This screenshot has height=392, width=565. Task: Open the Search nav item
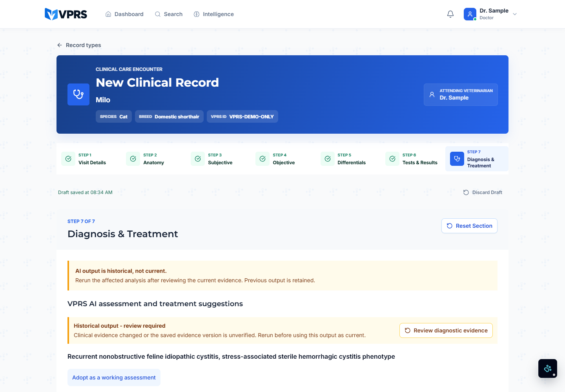[169, 14]
